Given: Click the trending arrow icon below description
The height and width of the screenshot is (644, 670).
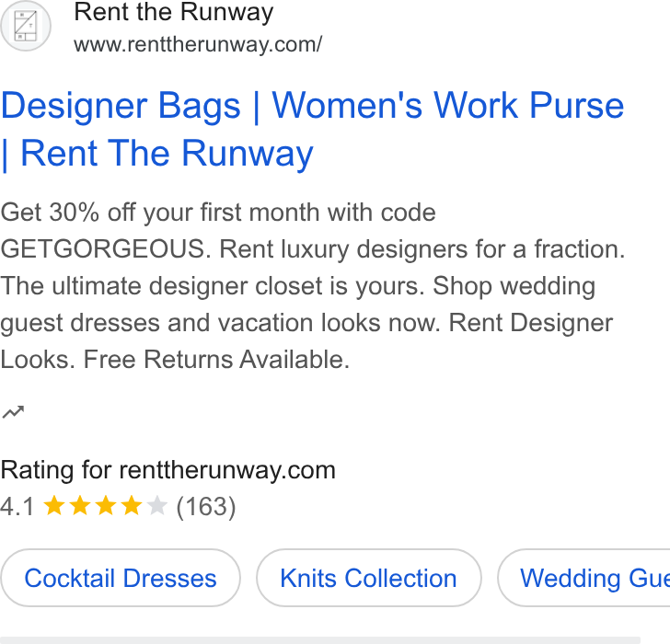Looking at the screenshot, I should [13, 412].
